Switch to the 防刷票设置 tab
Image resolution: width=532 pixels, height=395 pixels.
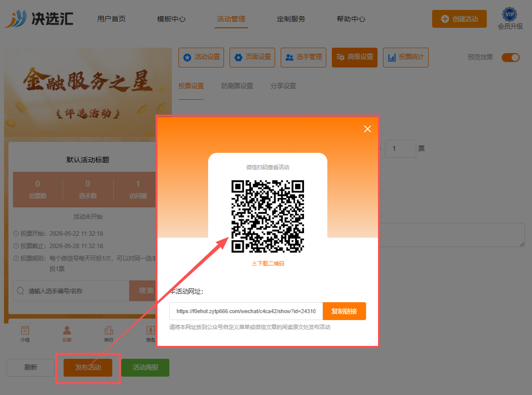(x=237, y=86)
